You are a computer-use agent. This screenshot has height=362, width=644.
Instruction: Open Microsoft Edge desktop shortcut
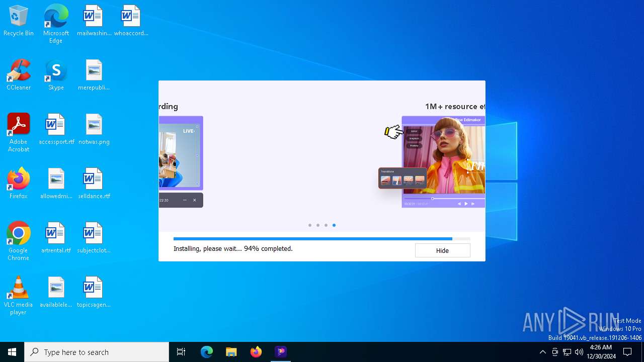(56, 24)
